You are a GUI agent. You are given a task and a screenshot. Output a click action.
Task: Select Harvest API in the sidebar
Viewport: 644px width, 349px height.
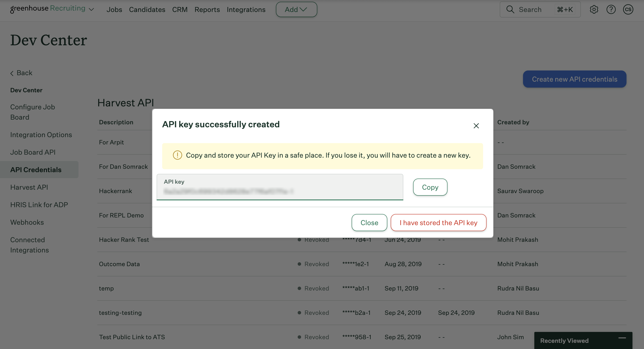coord(29,187)
